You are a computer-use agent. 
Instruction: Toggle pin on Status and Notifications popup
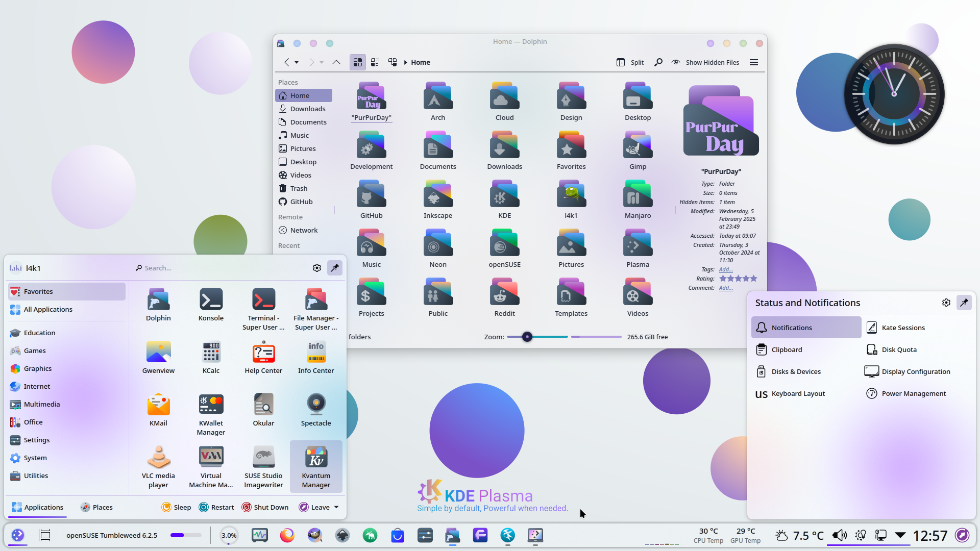[x=964, y=303]
